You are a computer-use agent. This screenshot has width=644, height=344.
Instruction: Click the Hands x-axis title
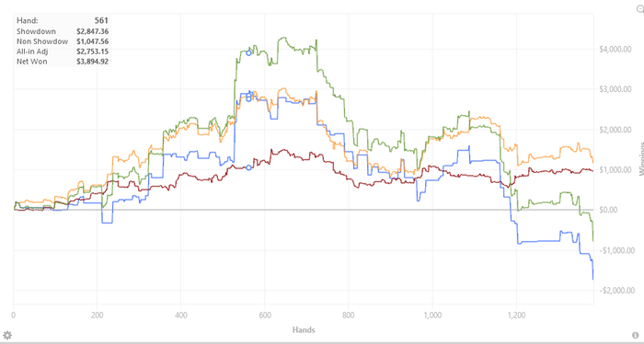pos(304,329)
